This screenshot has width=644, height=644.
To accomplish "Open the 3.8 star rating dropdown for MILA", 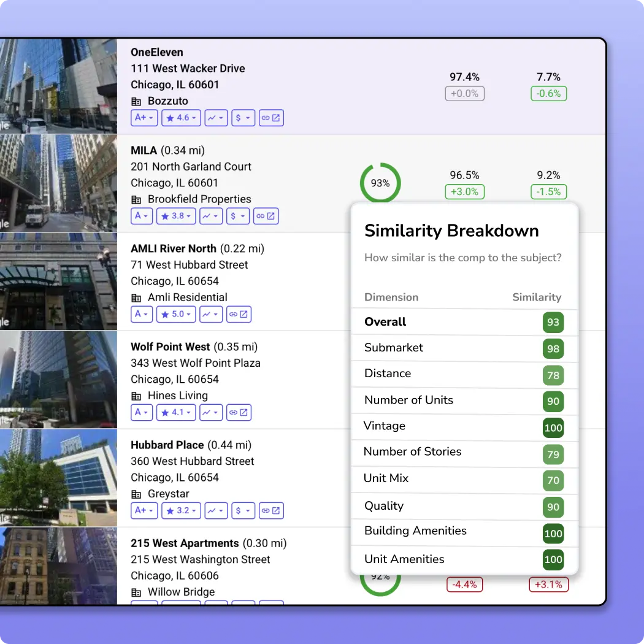I will pyautogui.click(x=176, y=216).
